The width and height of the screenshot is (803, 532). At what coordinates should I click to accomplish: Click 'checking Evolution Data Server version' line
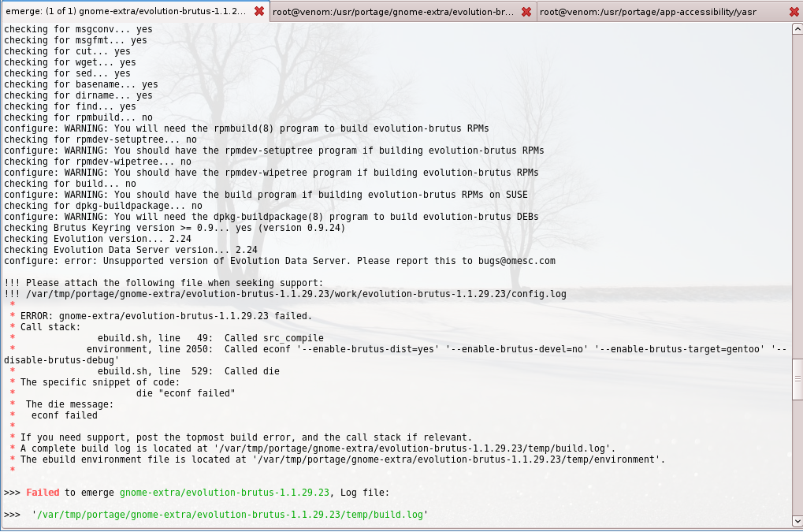131,250
